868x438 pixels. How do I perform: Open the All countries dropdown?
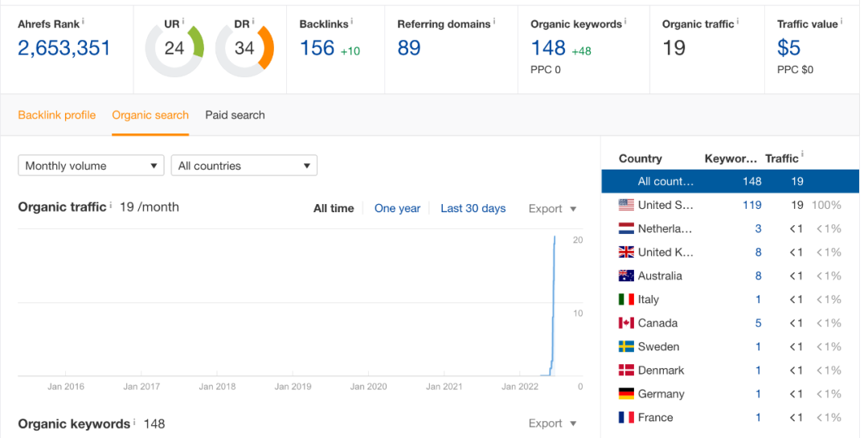pos(244,166)
